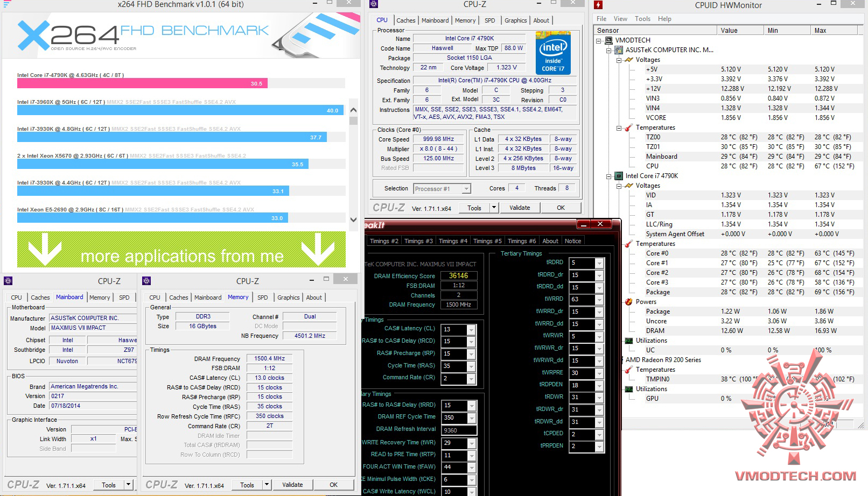Collapse the Temperatures group under ASUSTeK
868x496 pixels.
coord(618,127)
